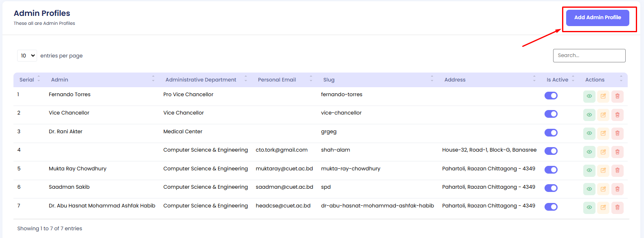The image size is (644, 238).
Task: View Dr. Abu Hasnat Mohammad Ashfak Habib profile
Action: click(589, 207)
